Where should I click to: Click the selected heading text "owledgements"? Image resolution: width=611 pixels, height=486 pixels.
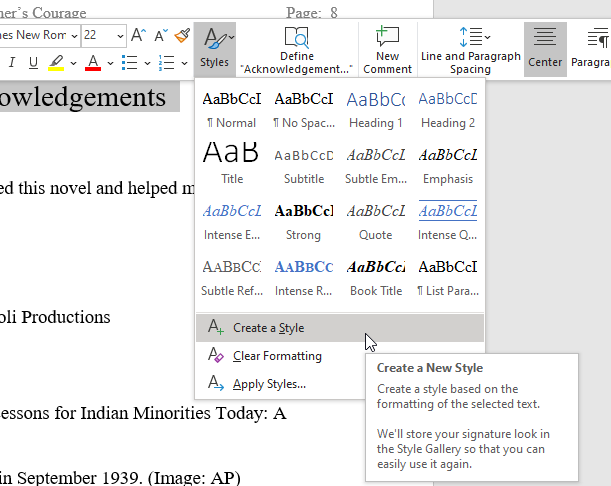(x=83, y=97)
